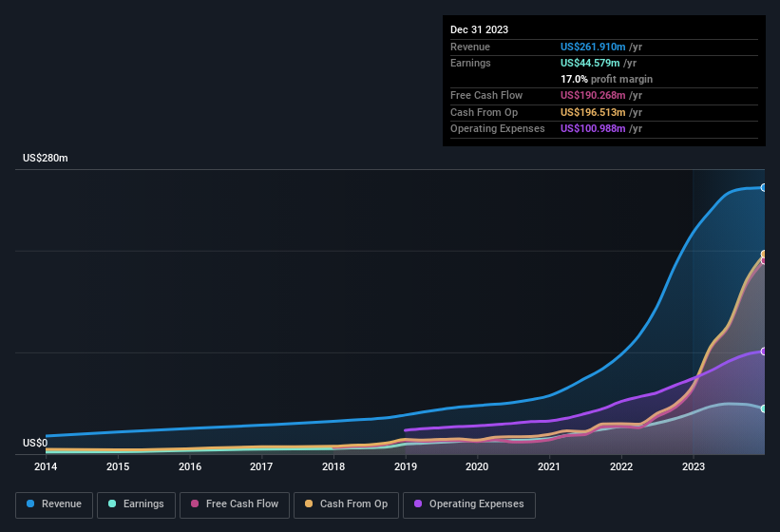Toggle the Free Cash Flow legend button
Image resolution: width=780 pixels, height=532 pixels.
[x=235, y=504]
